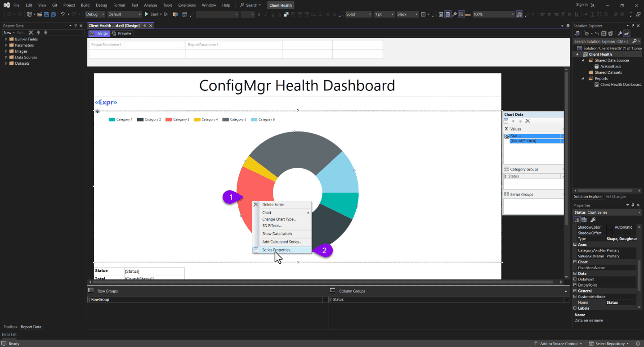Switch to the Git Changes tab
Image resolution: width=644 pixels, height=347 pixels.
(616, 197)
